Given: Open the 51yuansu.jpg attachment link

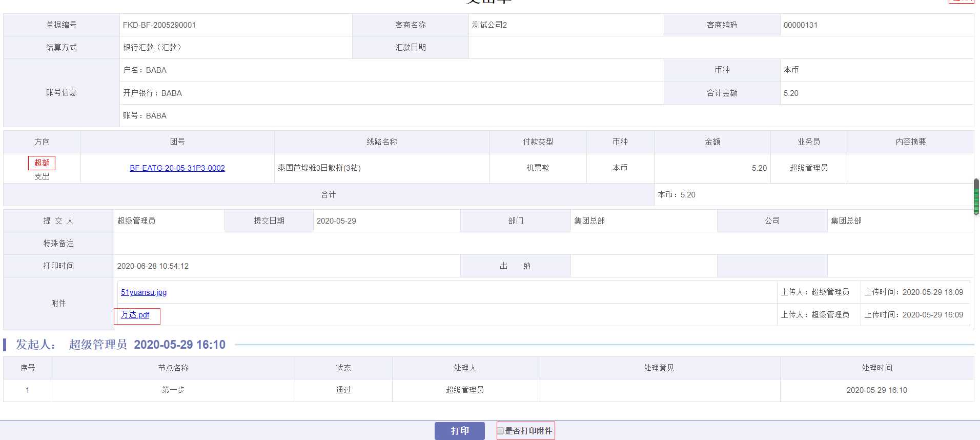Looking at the screenshot, I should 144,292.
